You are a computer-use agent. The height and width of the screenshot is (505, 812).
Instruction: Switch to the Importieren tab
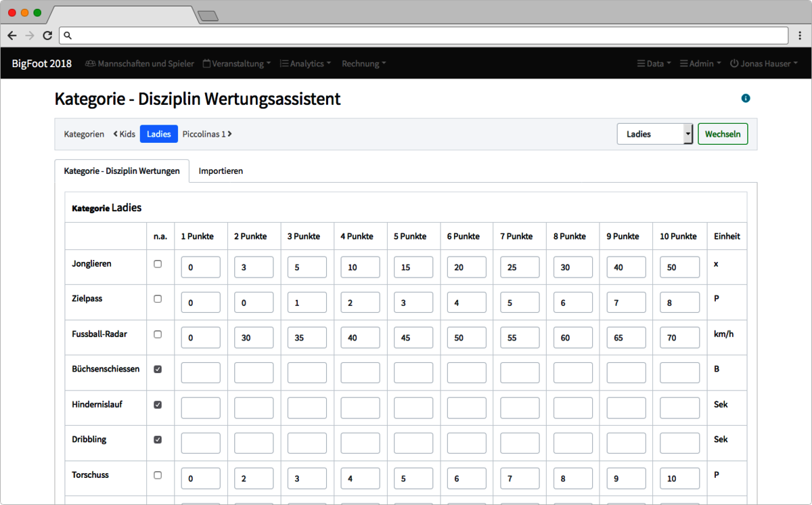point(221,171)
